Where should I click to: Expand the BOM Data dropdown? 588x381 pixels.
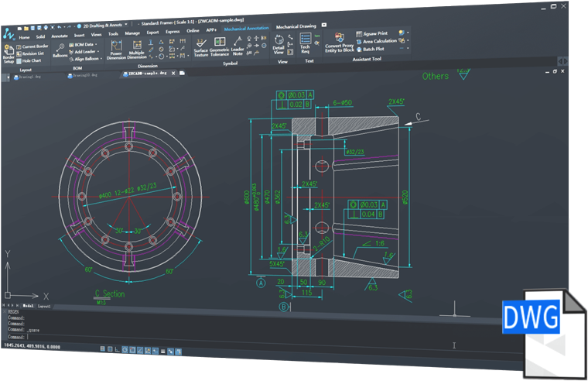pos(97,45)
